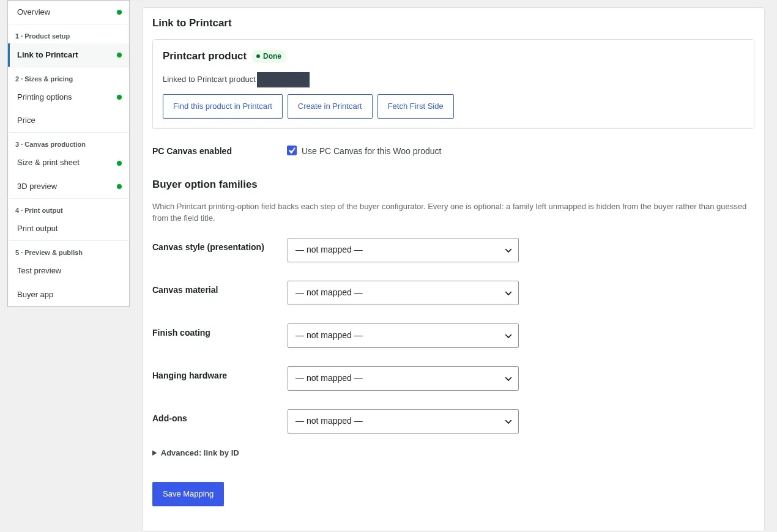The image size is (777, 532).
Task: Click the '4 · Print output' heading
Action: tap(39, 210)
